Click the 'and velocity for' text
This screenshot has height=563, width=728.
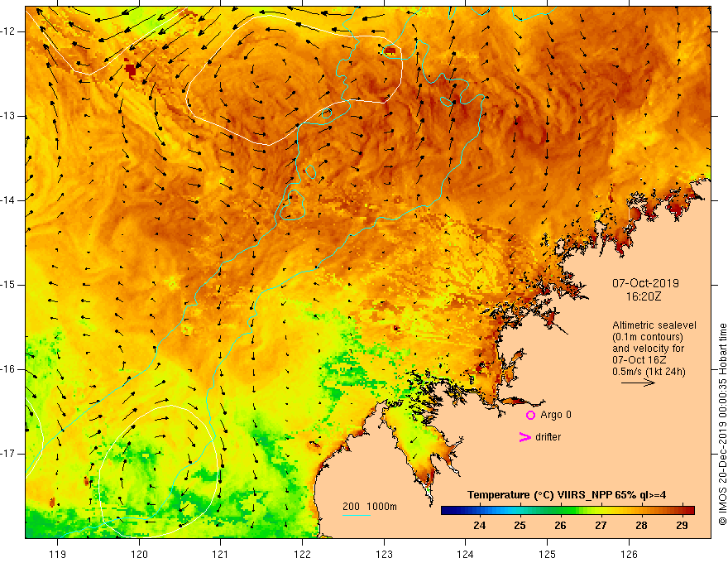click(648, 349)
